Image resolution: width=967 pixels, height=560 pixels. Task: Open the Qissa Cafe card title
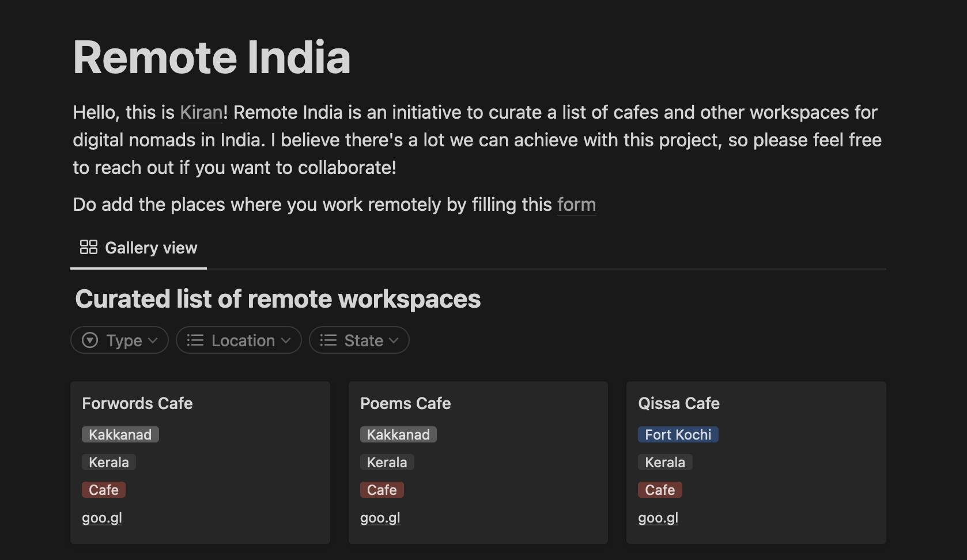click(x=679, y=403)
